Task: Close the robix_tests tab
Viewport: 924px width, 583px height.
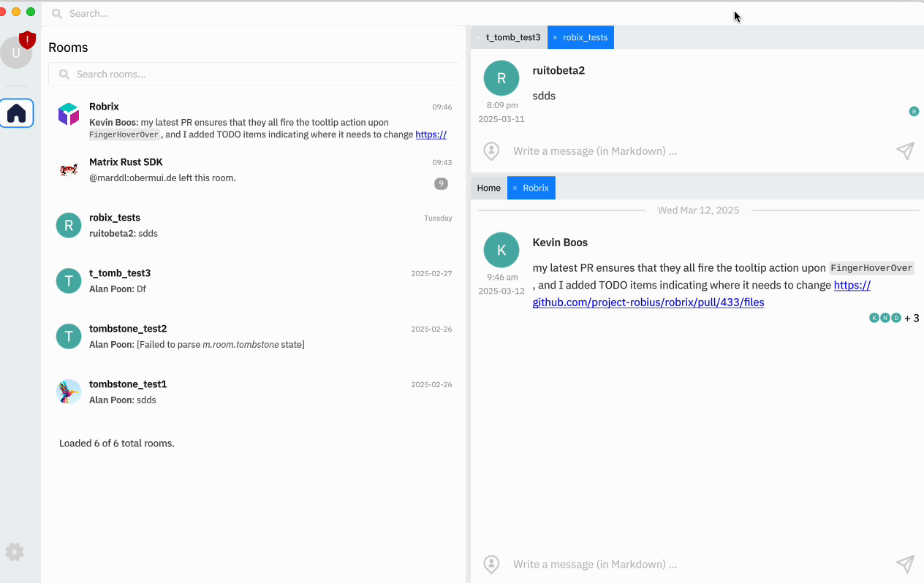Action: click(x=555, y=37)
